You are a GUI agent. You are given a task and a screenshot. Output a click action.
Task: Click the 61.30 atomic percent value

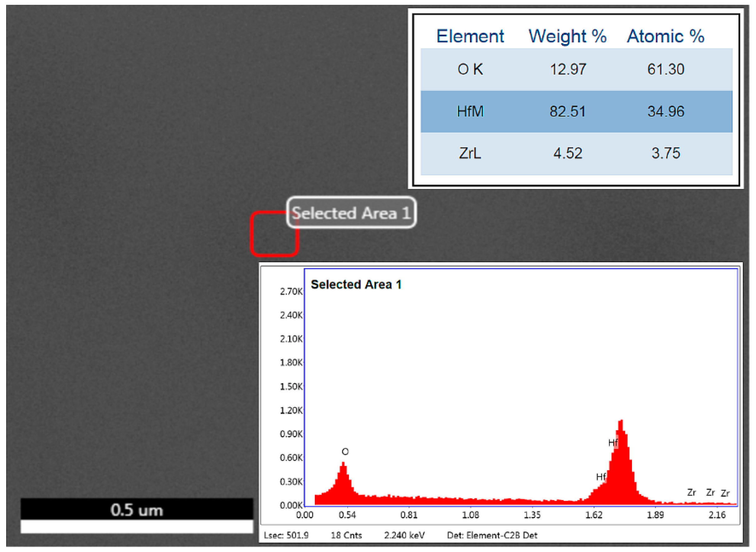coord(665,69)
